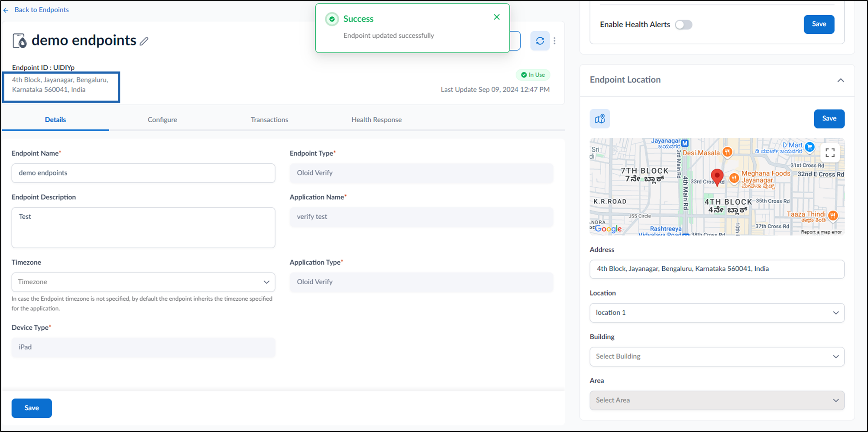Open the Location dropdown showing location 1
This screenshot has width=868, height=432.
click(x=717, y=313)
